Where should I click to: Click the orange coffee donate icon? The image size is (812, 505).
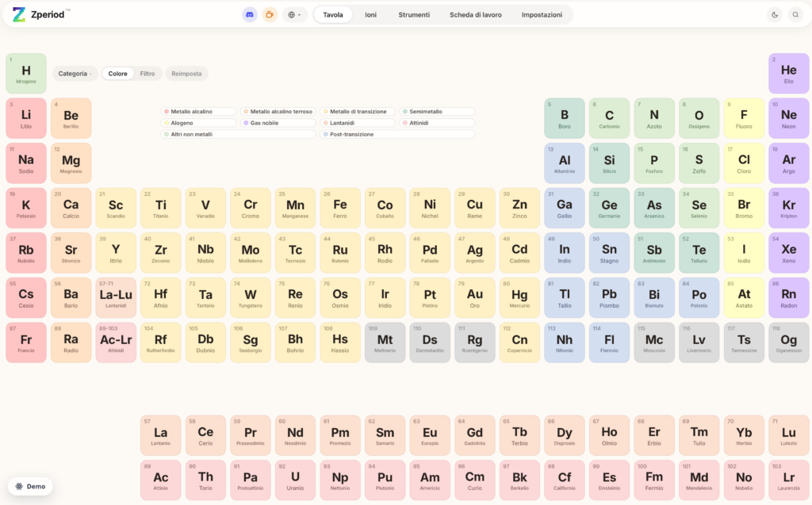270,14
